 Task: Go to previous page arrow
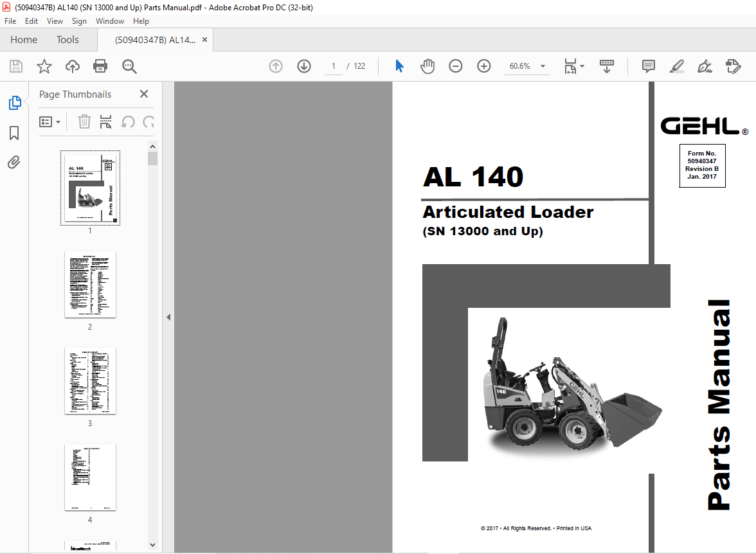(276, 66)
